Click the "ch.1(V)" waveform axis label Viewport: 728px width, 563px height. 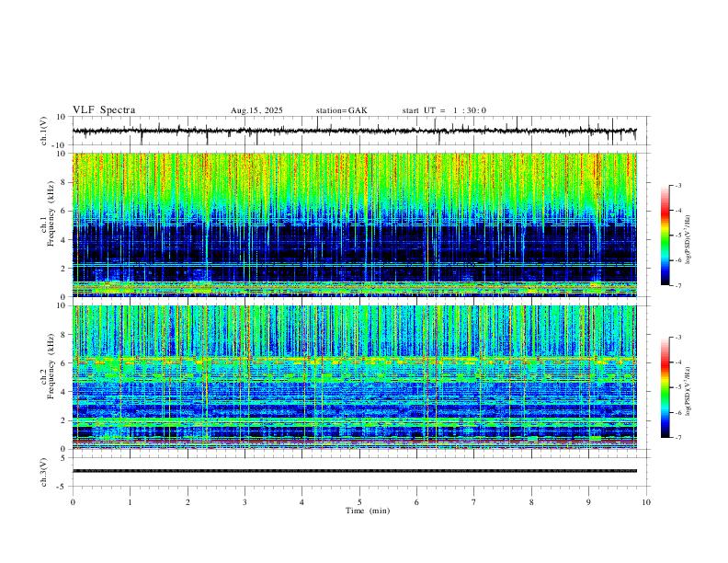[x=44, y=131]
